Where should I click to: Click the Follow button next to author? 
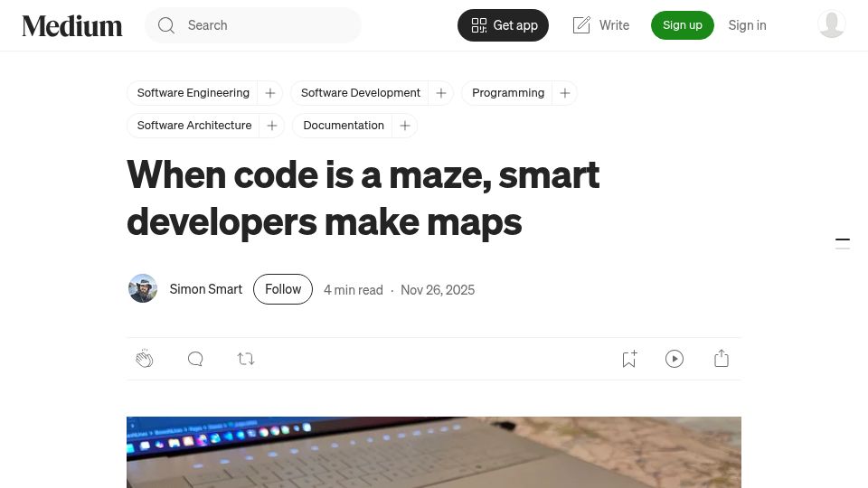coord(283,289)
